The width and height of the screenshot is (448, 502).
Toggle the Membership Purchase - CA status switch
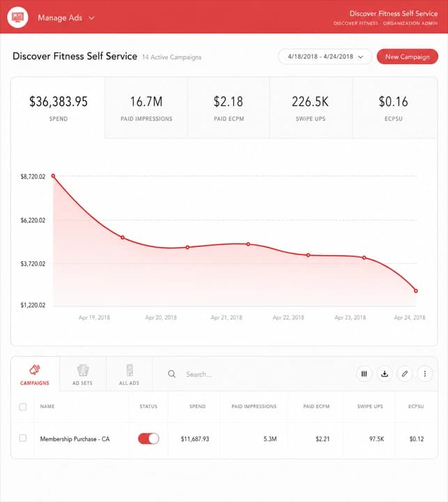148,439
